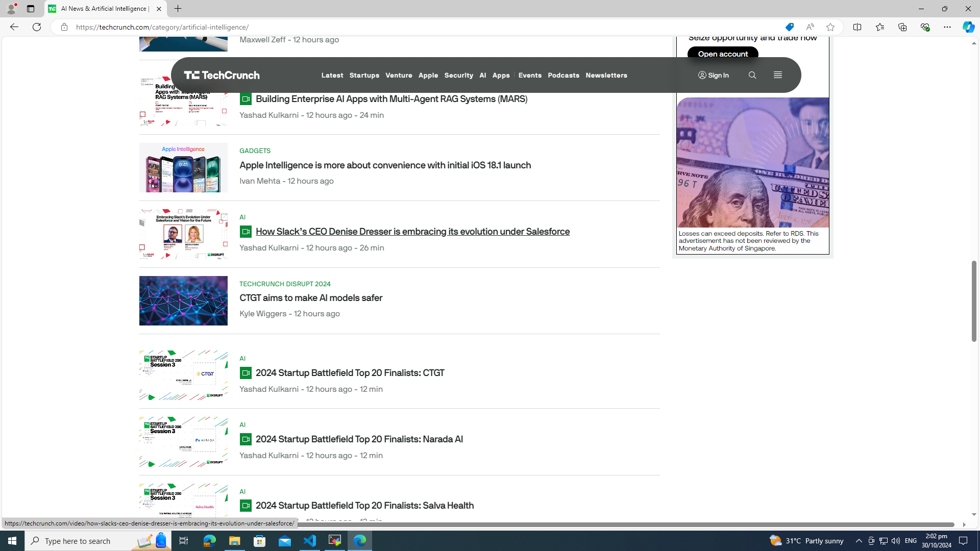Viewport: 980px width, 551px height.
Task: Refresh the page using the browser reload icon
Action: click(x=37, y=27)
